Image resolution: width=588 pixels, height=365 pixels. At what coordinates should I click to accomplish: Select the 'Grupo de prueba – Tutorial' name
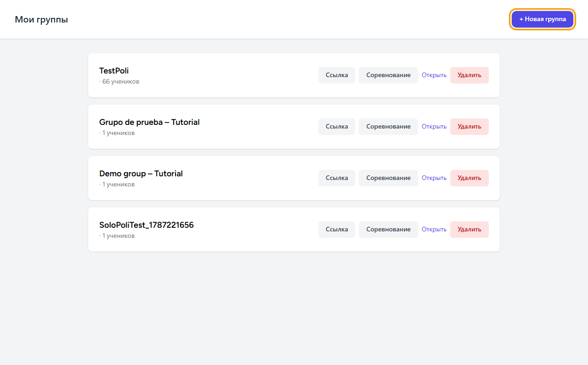(149, 122)
